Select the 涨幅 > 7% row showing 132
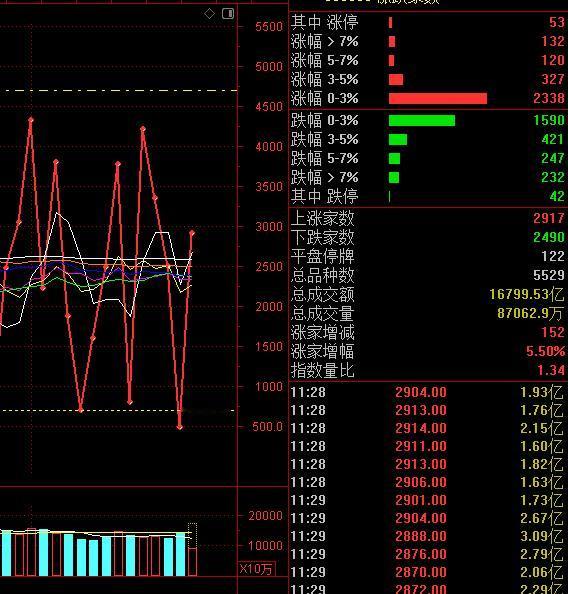 click(x=428, y=41)
